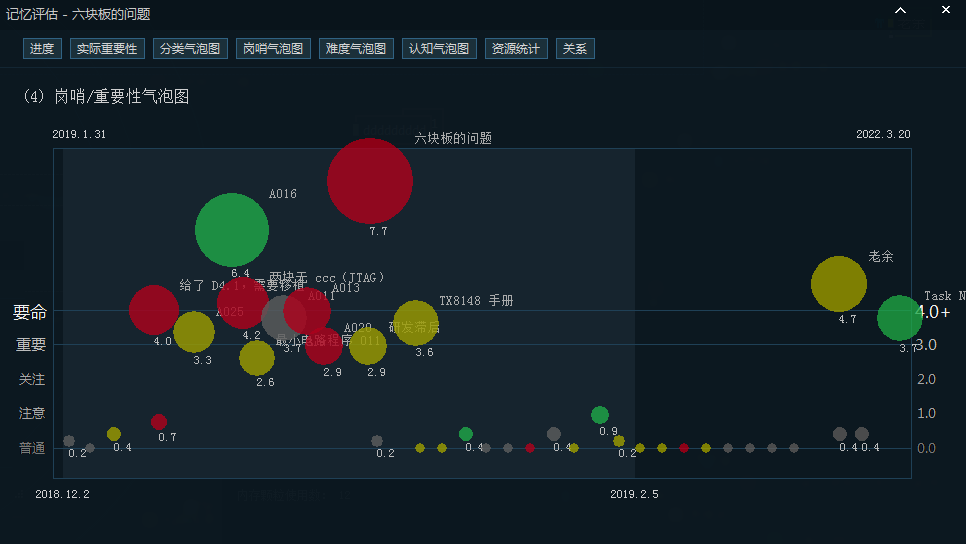Switch to 实际重要性 tab

pyautogui.click(x=107, y=48)
